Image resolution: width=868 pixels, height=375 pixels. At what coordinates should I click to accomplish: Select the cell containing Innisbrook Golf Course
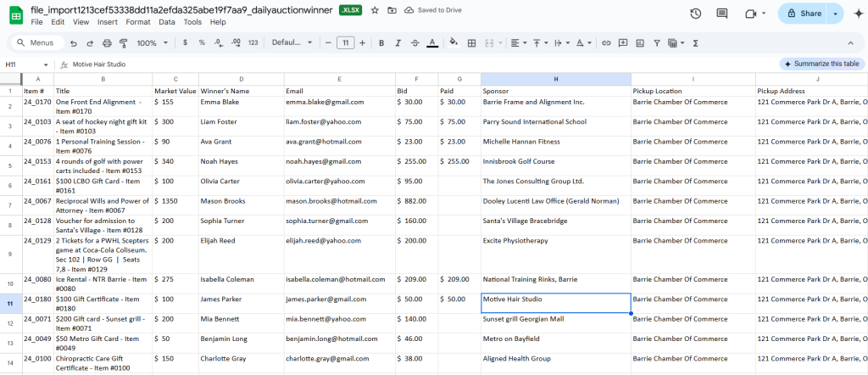pos(556,165)
